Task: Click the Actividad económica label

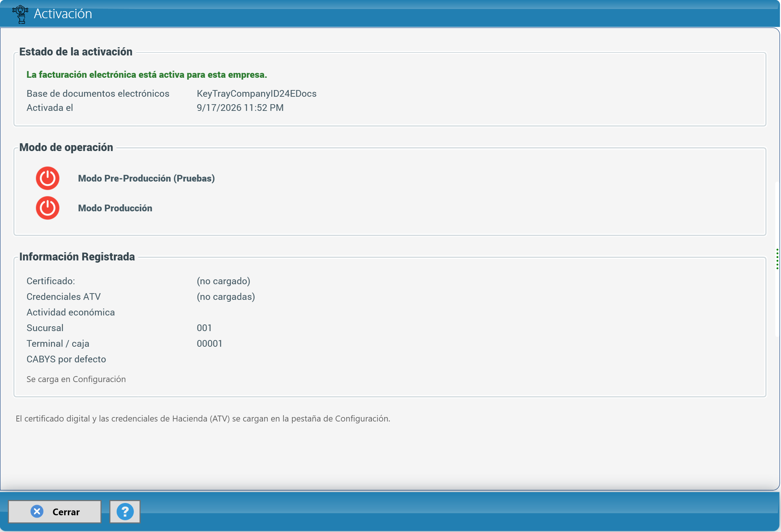Action: [x=71, y=313]
